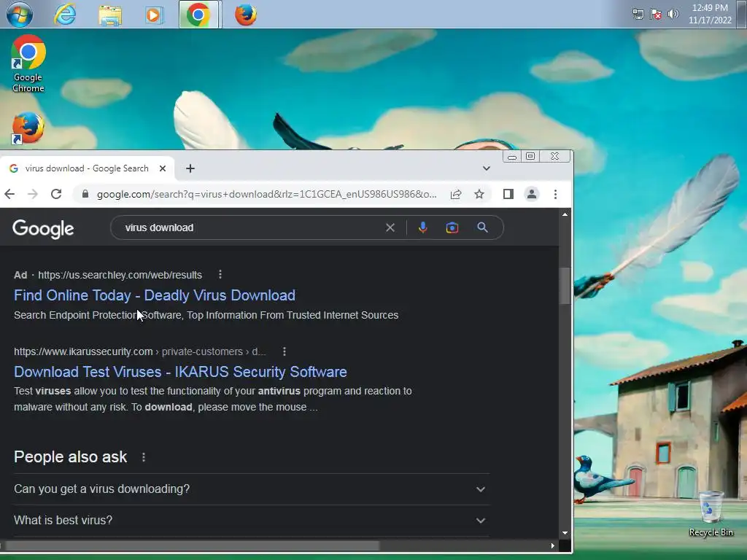Close the Chrome window
This screenshot has width=747, height=560.
coord(554,156)
